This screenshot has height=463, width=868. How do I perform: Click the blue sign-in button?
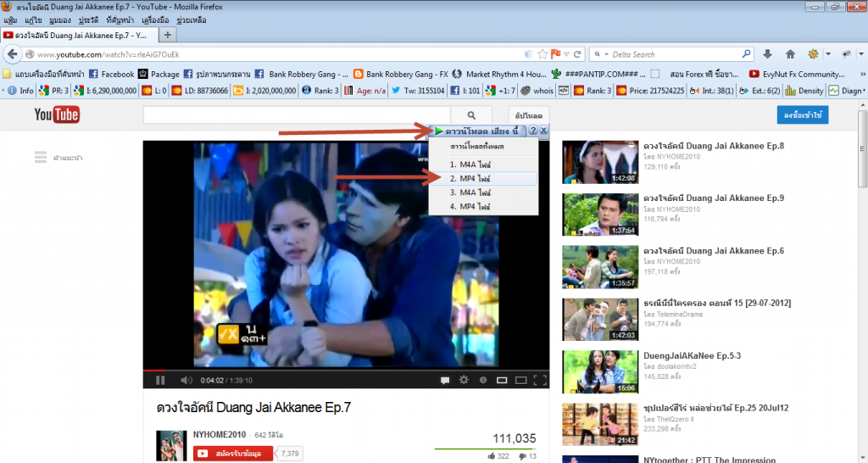point(802,115)
